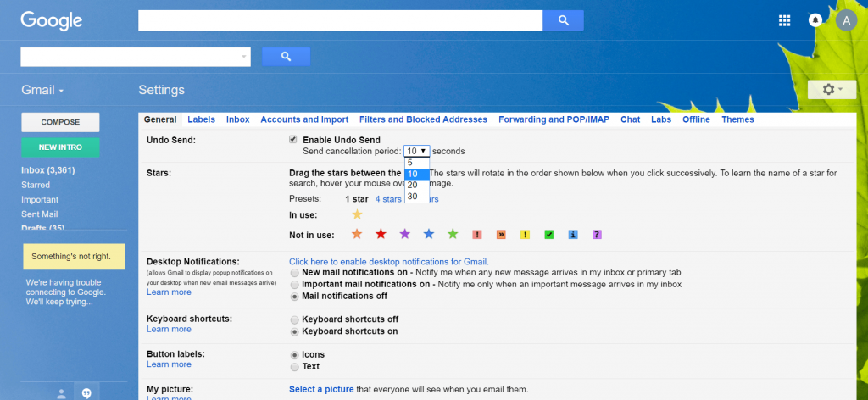Open the contacts person icon in sidebar
Image resolution: width=868 pixels, height=400 pixels.
pyautogui.click(x=61, y=393)
